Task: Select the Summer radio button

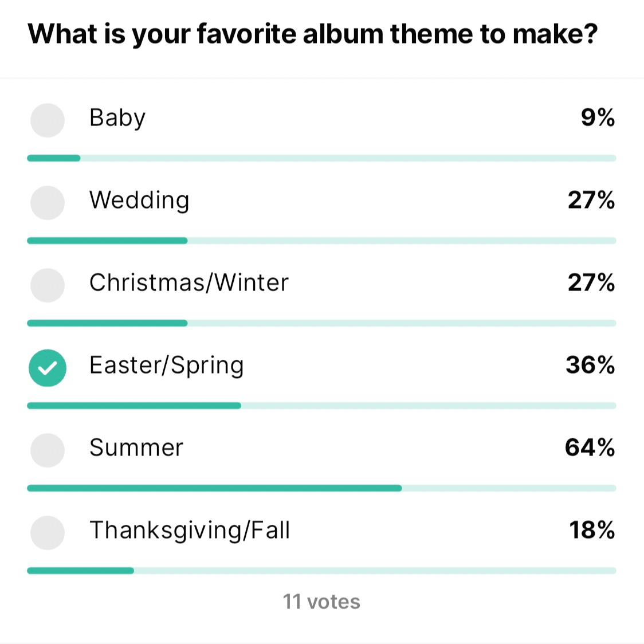Action: coord(48,450)
